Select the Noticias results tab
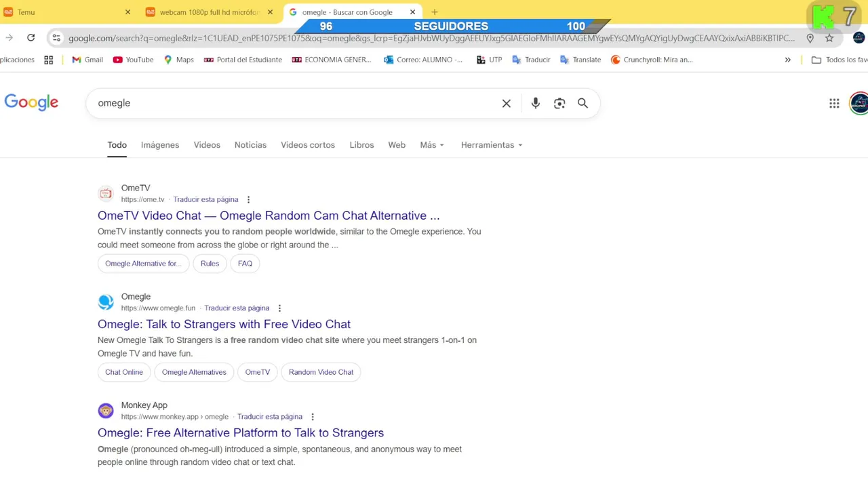The height and width of the screenshot is (488, 868). (x=250, y=145)
